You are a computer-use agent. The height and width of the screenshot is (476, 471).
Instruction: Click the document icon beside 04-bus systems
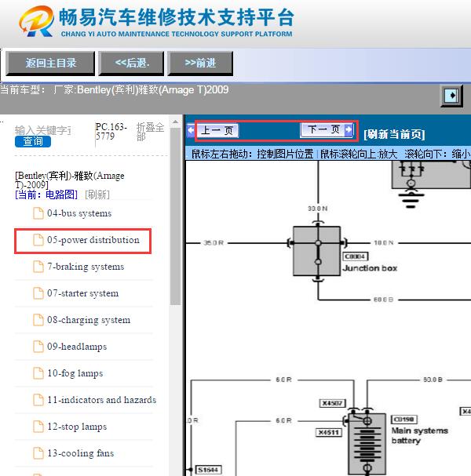coord(38,213)
